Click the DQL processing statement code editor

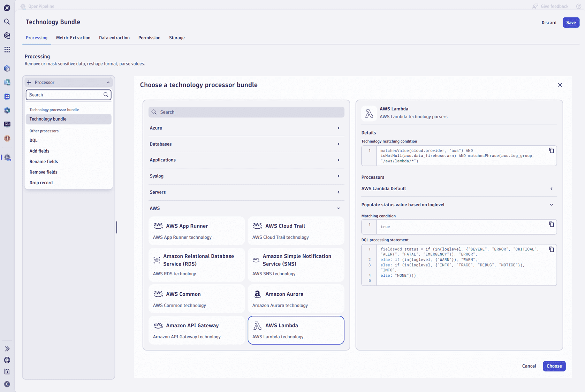click(459, 265)
